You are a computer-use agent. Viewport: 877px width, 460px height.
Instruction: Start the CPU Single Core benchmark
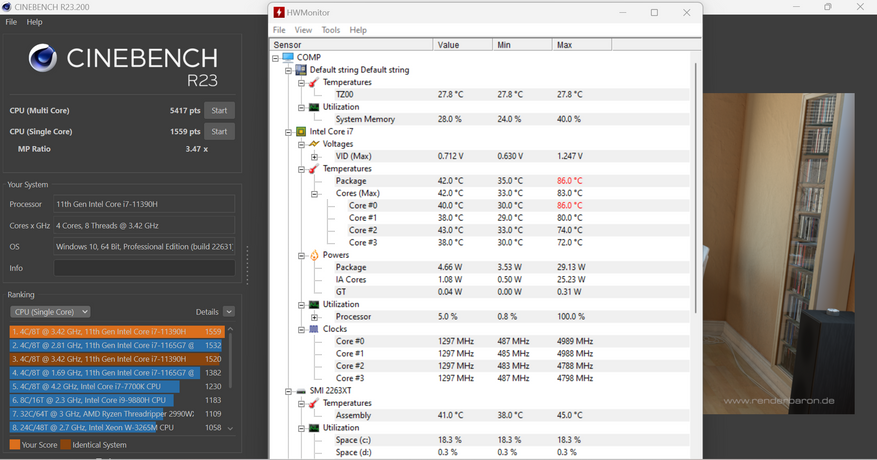pyautogui.click(x=219, y=132)
